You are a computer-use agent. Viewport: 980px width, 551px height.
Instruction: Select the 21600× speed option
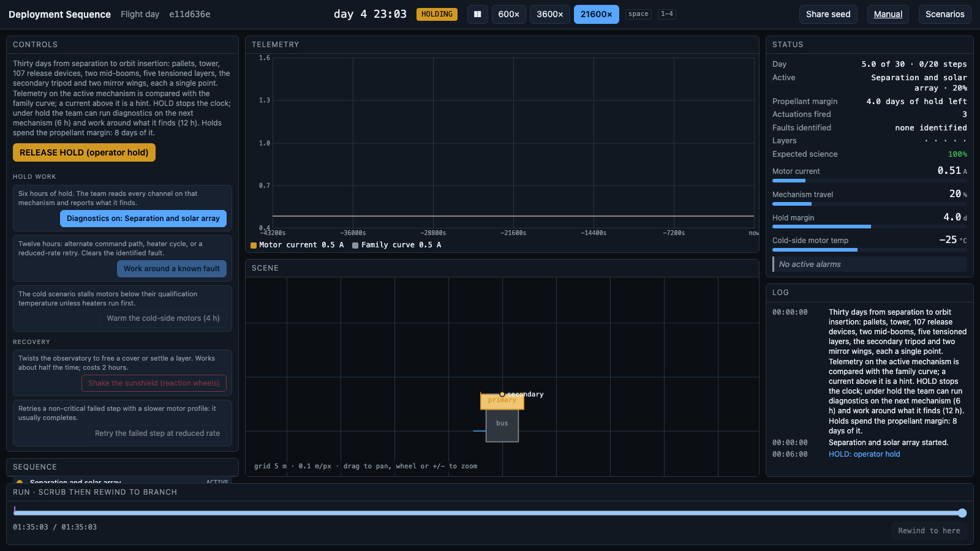coord(597,14)
